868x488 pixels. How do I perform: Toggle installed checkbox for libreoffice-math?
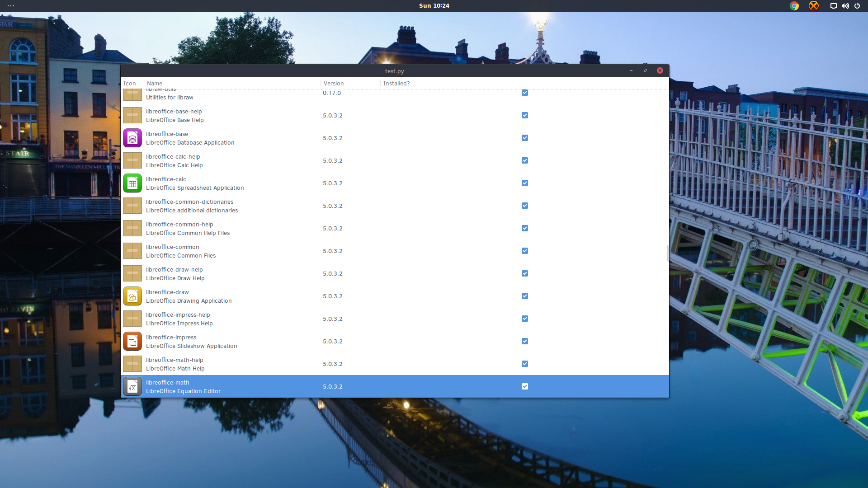[x=525, y=386]
